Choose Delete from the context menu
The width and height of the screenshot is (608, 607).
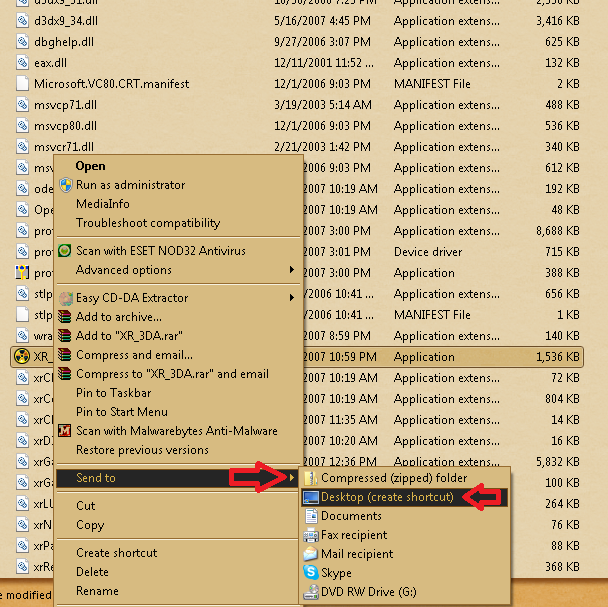coord(92,572)
